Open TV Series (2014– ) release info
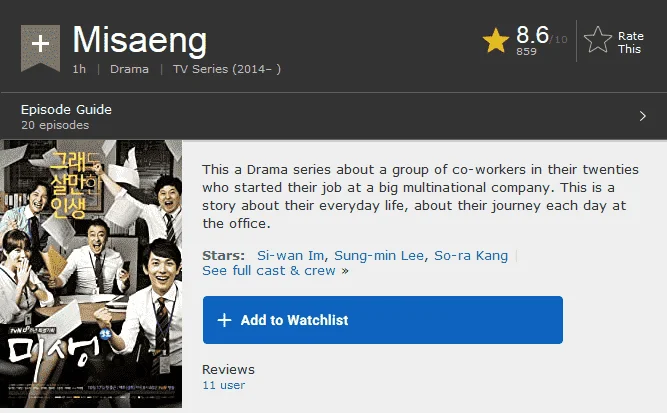The height and width of the screenshot is (413, 667). click(227, 69)
